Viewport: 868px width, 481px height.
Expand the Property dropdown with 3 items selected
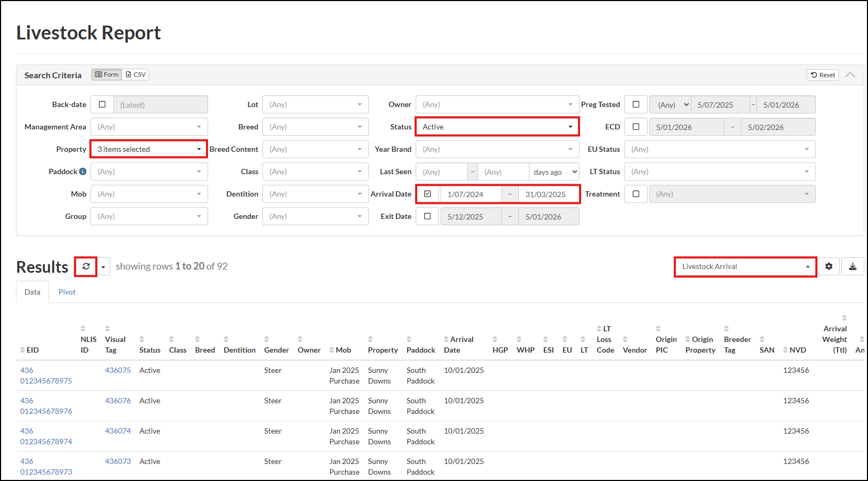148,149
